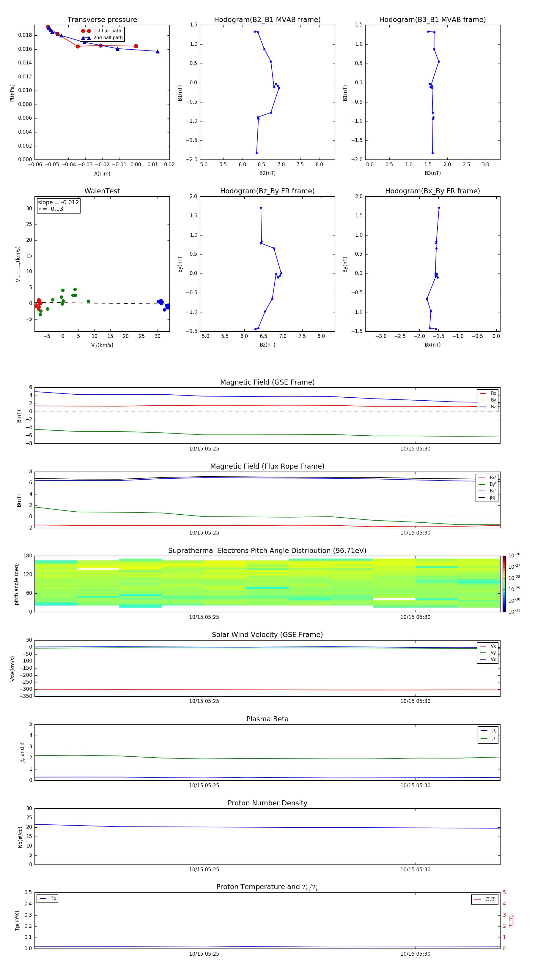This screenshot has height=980, width=535.
Task: Click the 10^-26 colorbar tick label
Action: click(514, 555)
